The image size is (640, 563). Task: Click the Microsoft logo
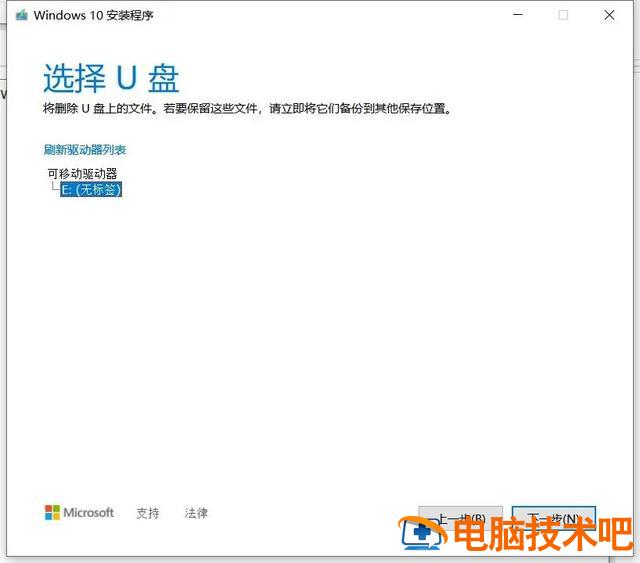tap(79, 513)
